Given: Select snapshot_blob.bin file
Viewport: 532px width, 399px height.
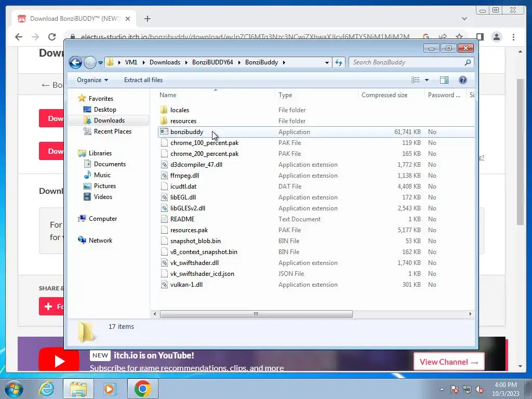Looking at the screenshot, I should pyautogui.click(x=195, y=241).
